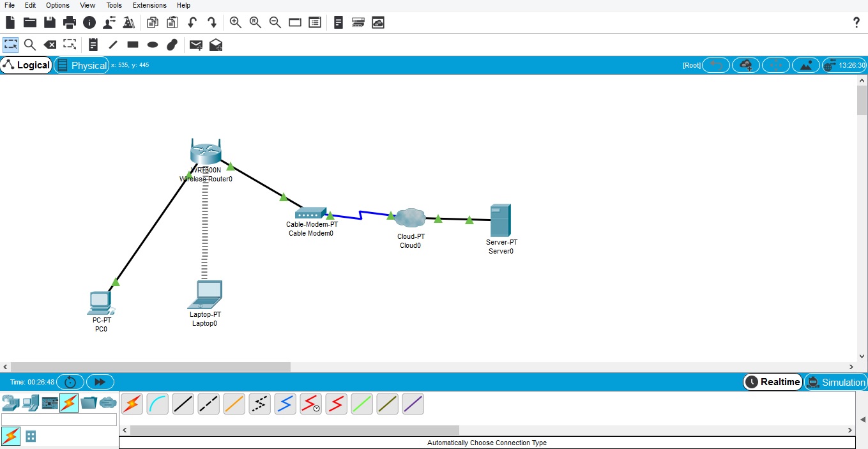Click the Delete tool icon

(50, 45)
